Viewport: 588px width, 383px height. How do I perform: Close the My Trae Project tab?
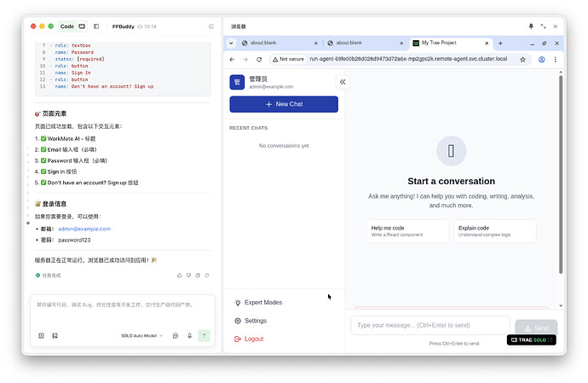(487, 44)
